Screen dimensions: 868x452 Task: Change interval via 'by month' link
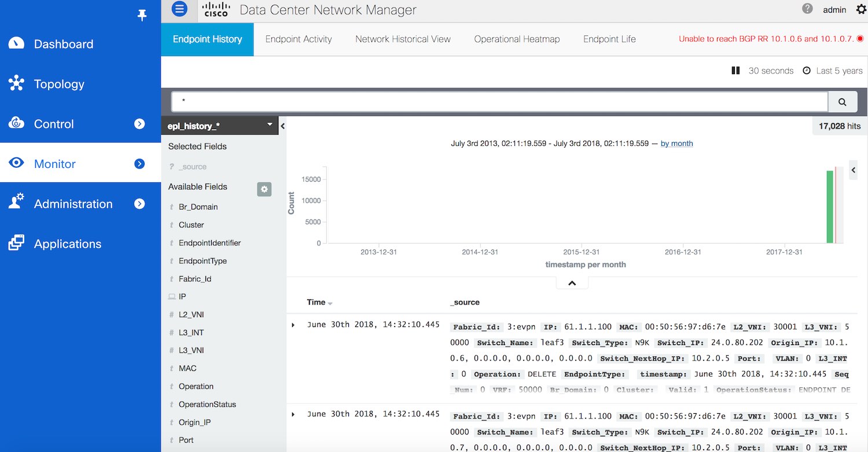coord(676,144)
